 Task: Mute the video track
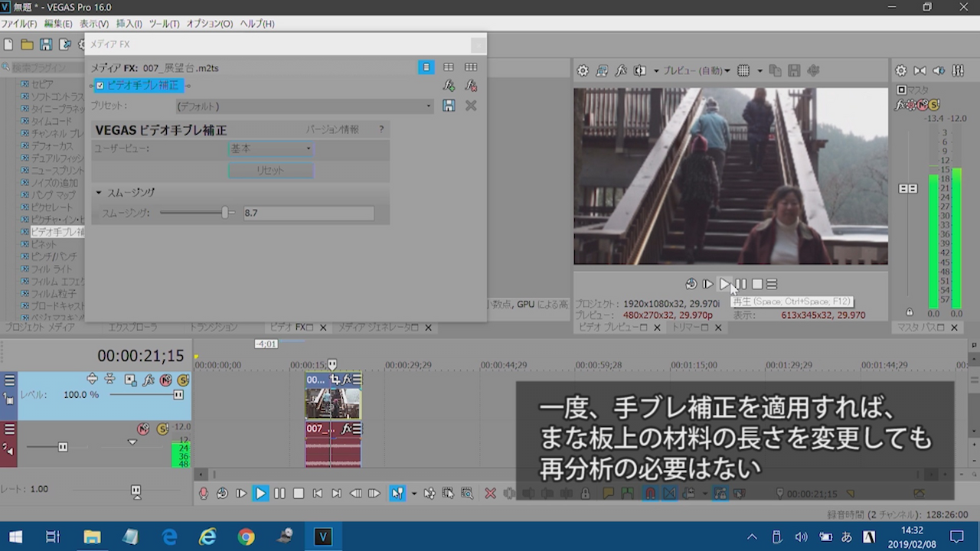166,380
